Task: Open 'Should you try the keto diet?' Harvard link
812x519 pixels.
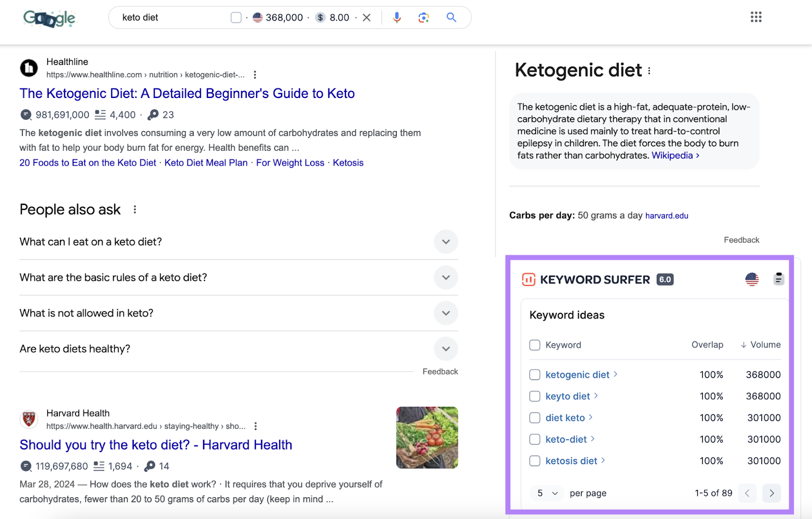Action: coord(156,445)
